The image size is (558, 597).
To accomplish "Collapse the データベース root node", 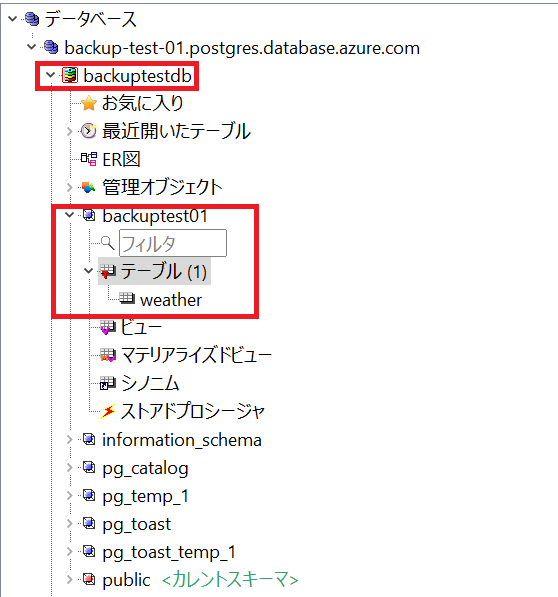I will (x=13, y=18).
